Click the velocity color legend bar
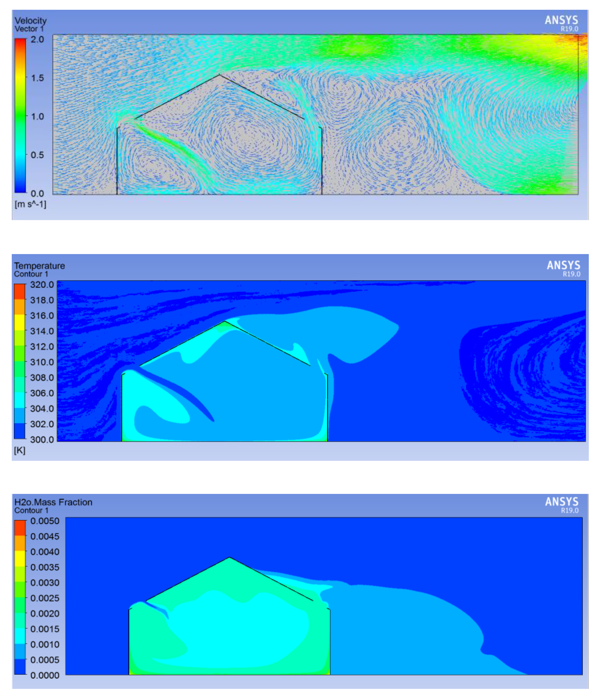Image resolution: width=597 pixels, height=700 pixels. pos(20,115)
